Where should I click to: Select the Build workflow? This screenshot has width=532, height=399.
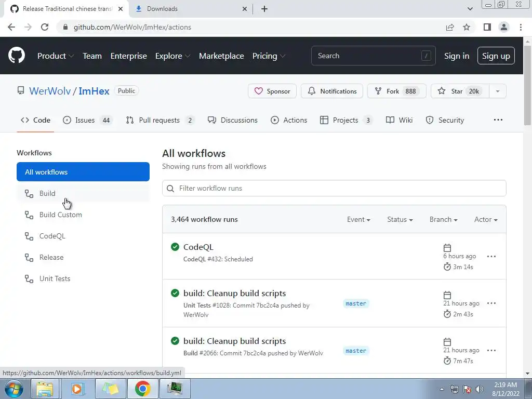click(83, 193)
